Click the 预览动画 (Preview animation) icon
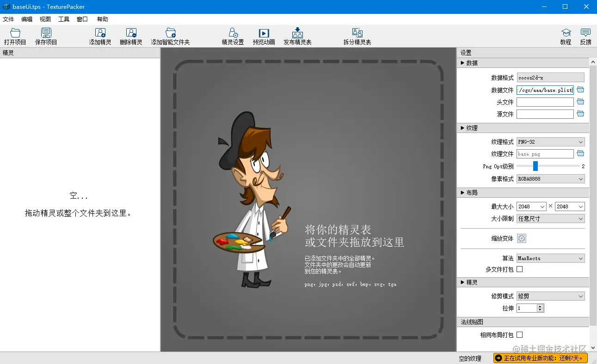 coord(264,33)
